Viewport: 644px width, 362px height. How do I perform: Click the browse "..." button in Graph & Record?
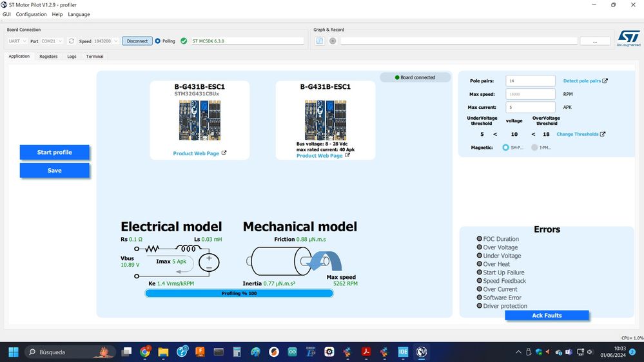click(x=595, y=41)
